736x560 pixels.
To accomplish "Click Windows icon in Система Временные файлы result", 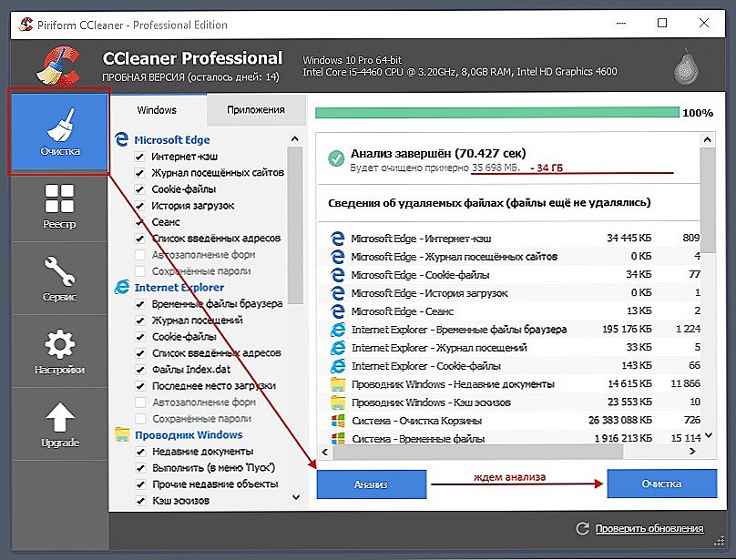I will 338,438.
